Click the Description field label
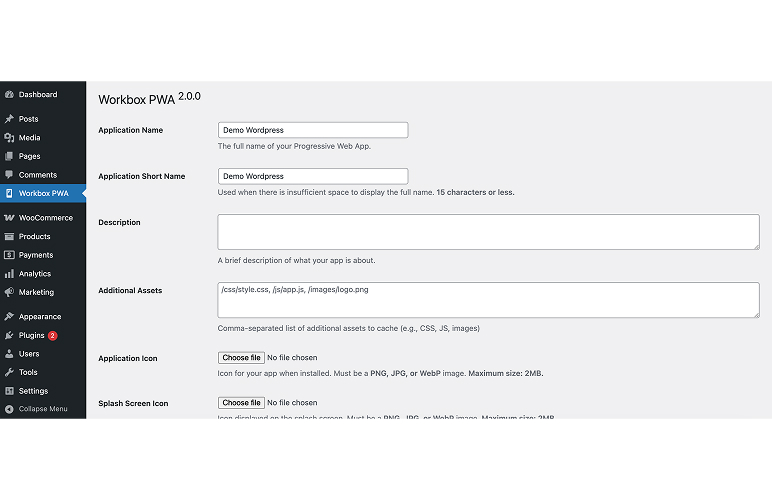 (x=119, y=222)
